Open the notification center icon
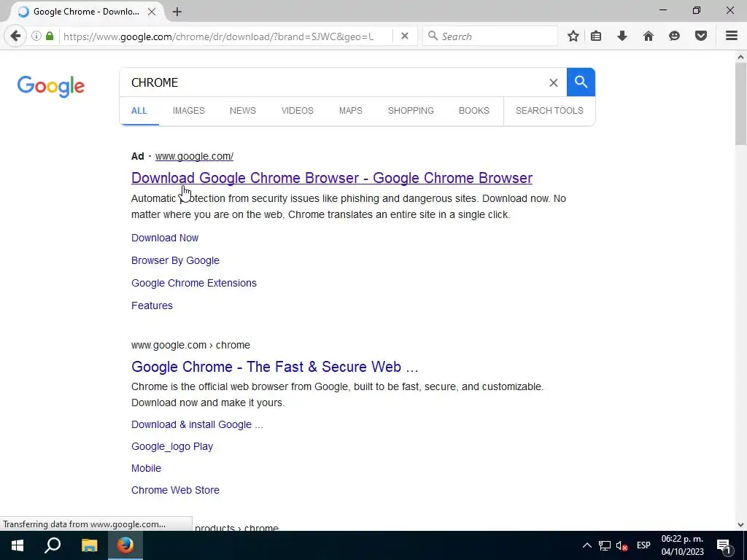 (x=724, y=545)
